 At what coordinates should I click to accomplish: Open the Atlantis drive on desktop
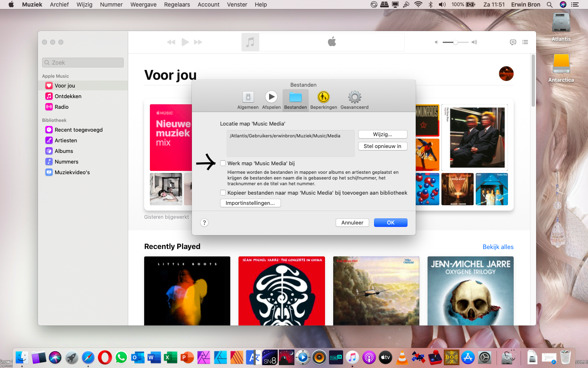tap(561, 27)
